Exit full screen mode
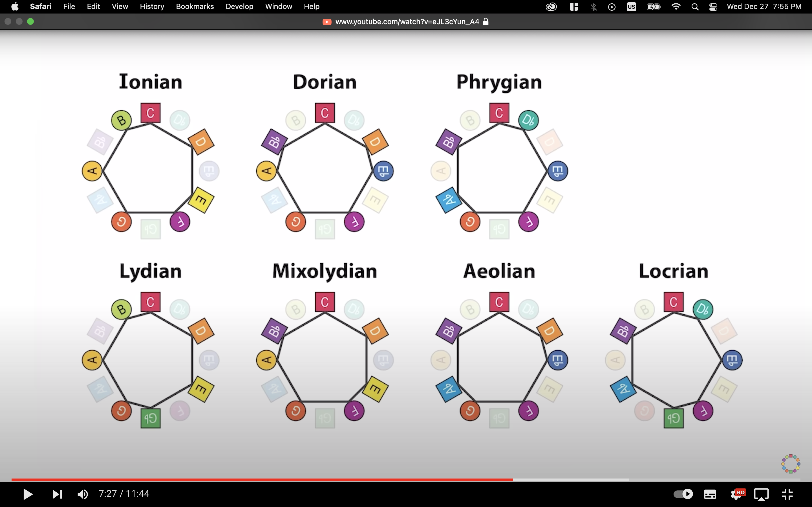Screen dimensions: 812x507 click(x=787, y=494)
